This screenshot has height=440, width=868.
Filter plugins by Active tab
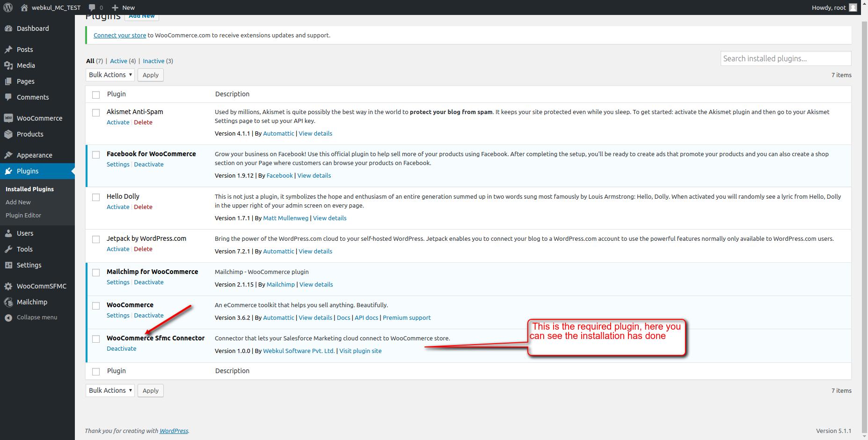point(118,61)
